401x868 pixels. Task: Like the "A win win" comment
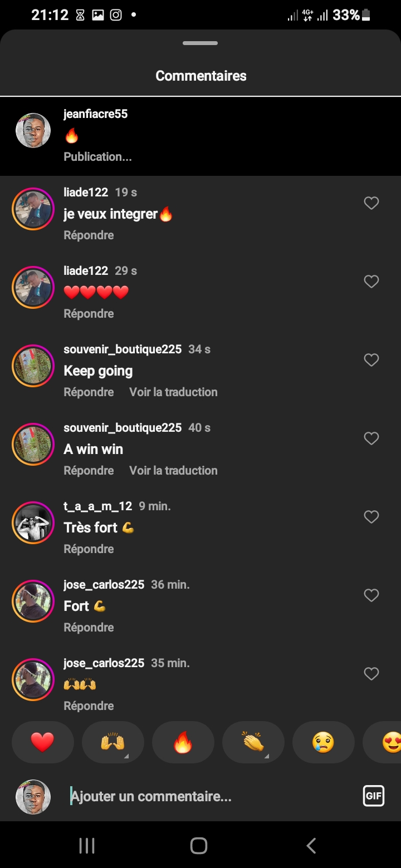coord(371,439)
